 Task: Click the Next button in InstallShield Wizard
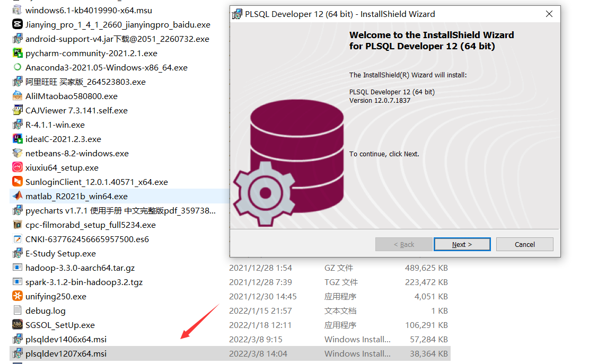(462, 244)
